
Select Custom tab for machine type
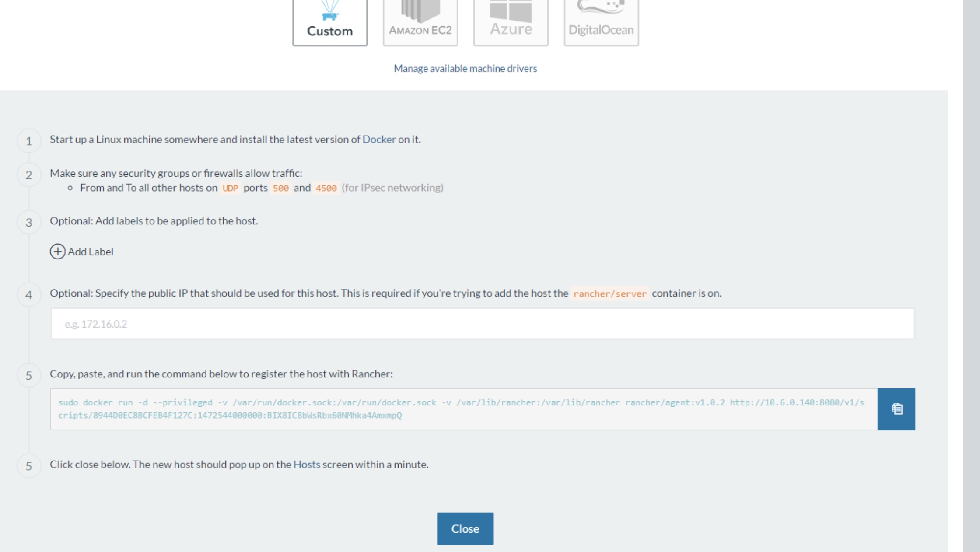click(x=329, y=21)
